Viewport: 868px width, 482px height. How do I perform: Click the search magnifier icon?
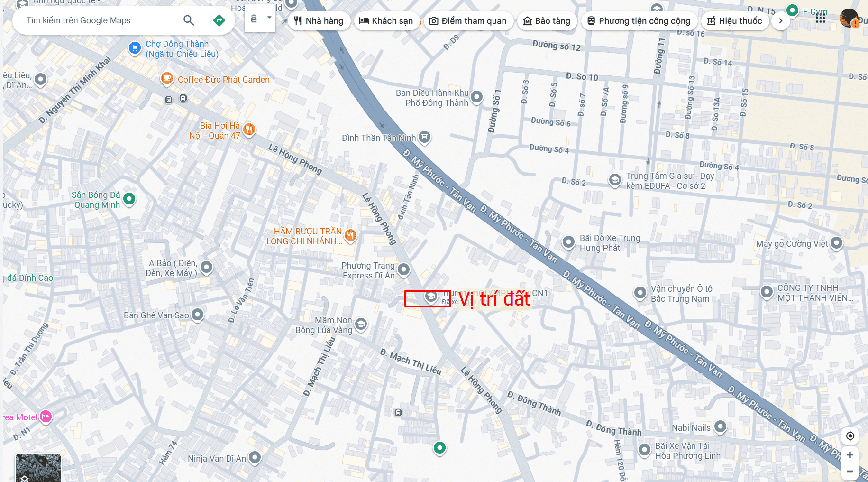(x=189, y=20)
